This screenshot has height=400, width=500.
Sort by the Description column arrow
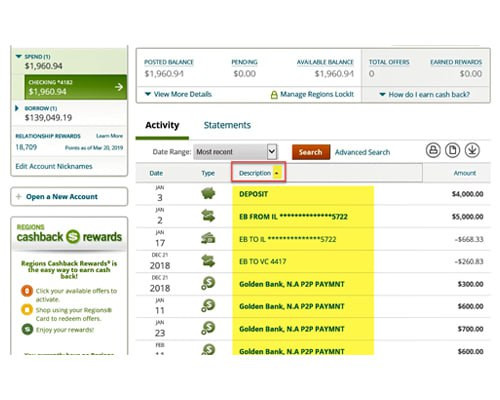(277, 173)
